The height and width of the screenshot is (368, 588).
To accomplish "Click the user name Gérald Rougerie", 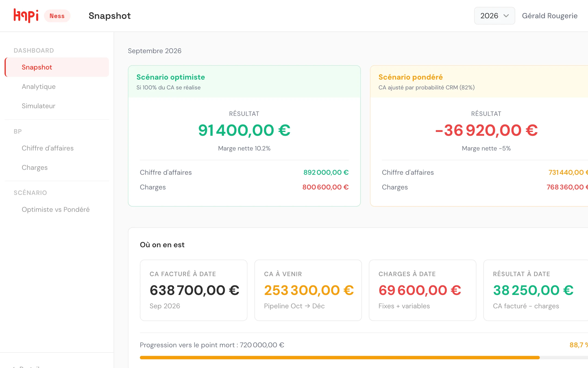I will pos(550,16).
